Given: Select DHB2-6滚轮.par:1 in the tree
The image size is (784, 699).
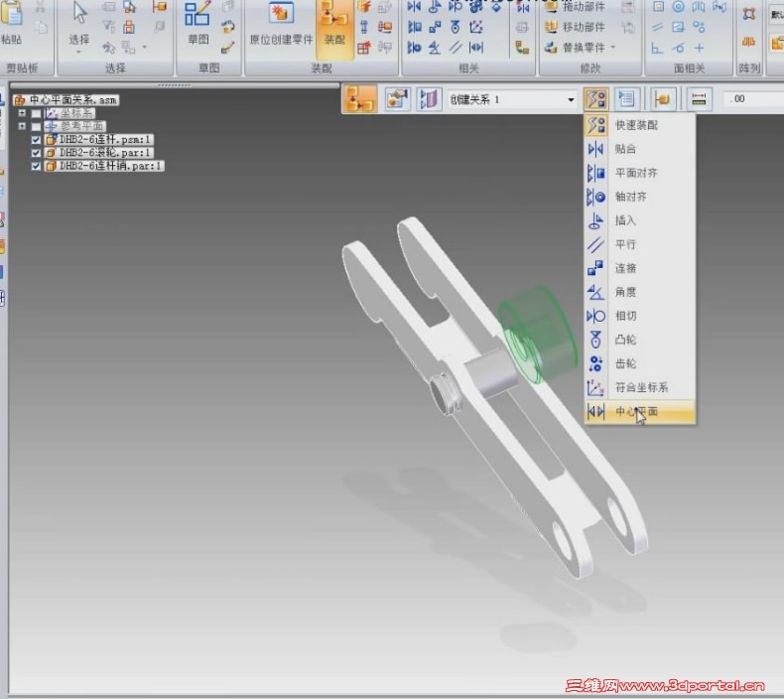Looking at the screenshot, I should pos(99,153).
